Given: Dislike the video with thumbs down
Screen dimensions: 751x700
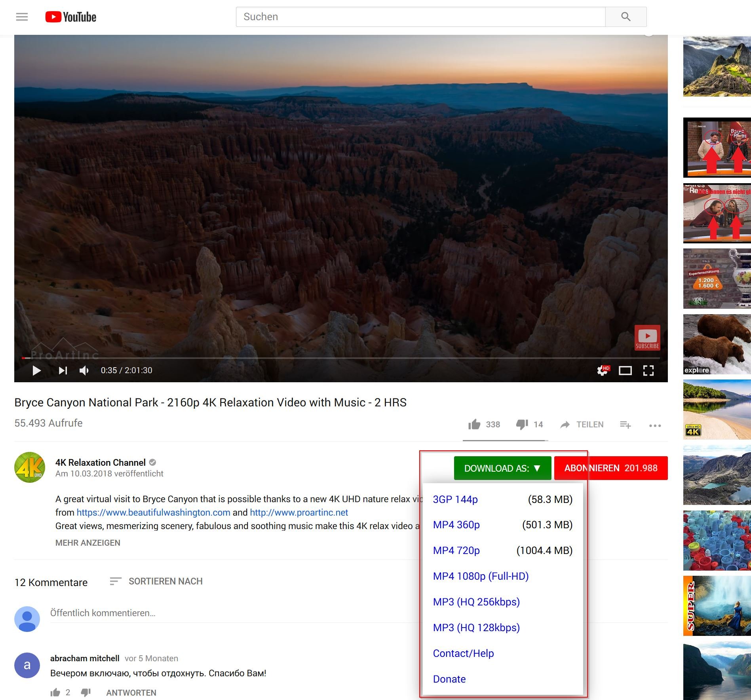Looking at the screenshot, I should click(x=522, y=425).
